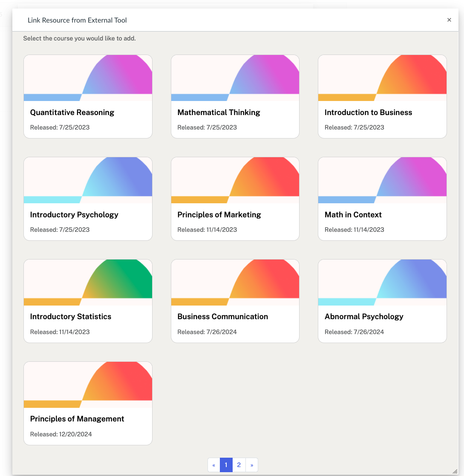The height and width of the screenshot is (476, 464).
Task: Select the Mathematical Thinking course card
Action: 235,96
